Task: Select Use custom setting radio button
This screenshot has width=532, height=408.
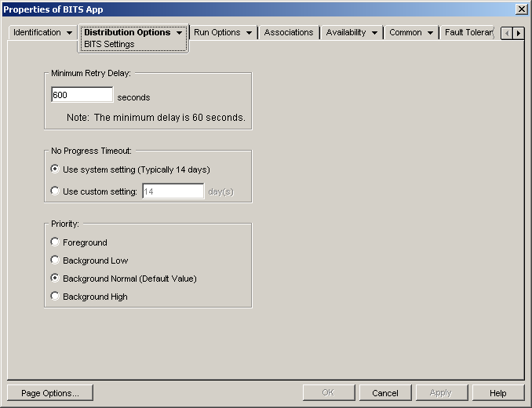Action: 55,191
